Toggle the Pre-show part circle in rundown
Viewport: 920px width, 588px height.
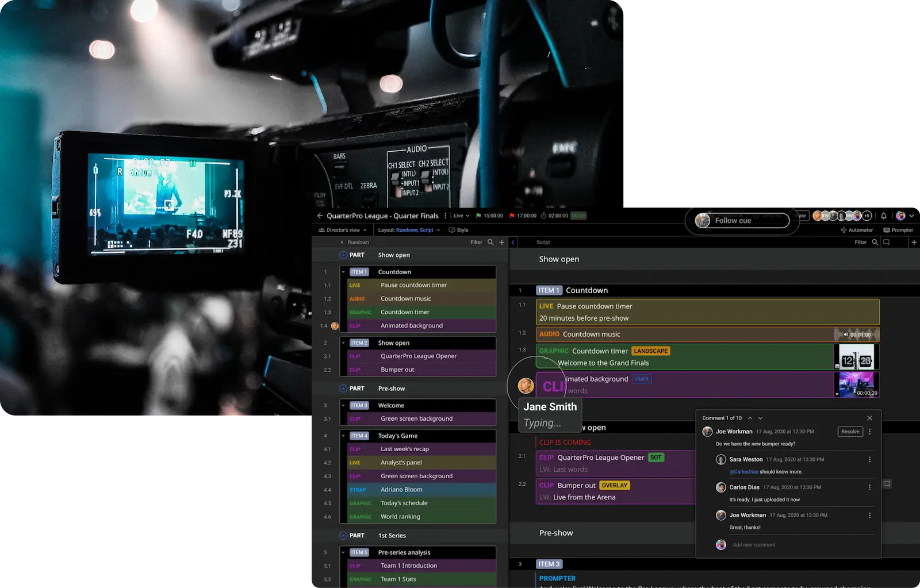tap(343, 389)
